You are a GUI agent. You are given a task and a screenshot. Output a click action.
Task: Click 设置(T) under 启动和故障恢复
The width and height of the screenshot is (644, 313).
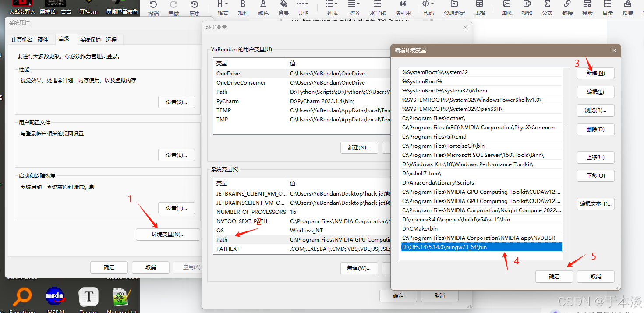pos(177,208)
